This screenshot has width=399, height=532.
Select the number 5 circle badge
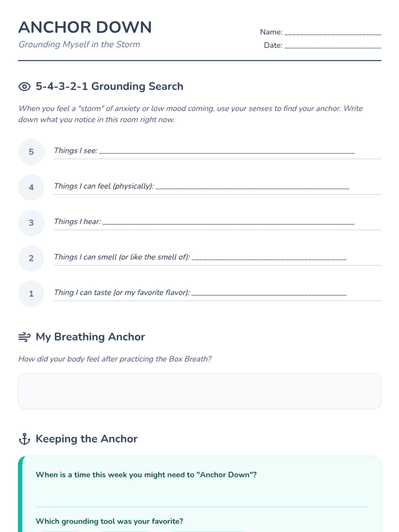tap(31, 152)
